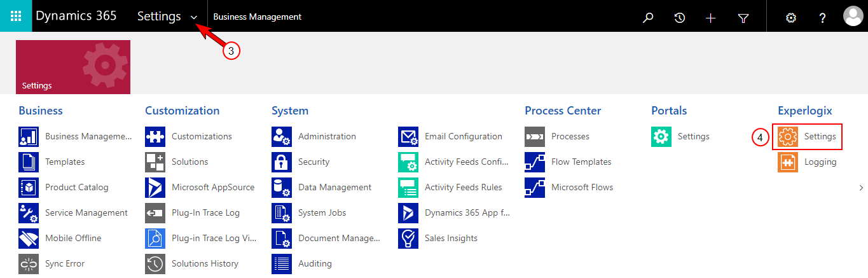Open the Security text link
Image resolution: width=868 pixels, height=278 pixels.
point(314,162)
